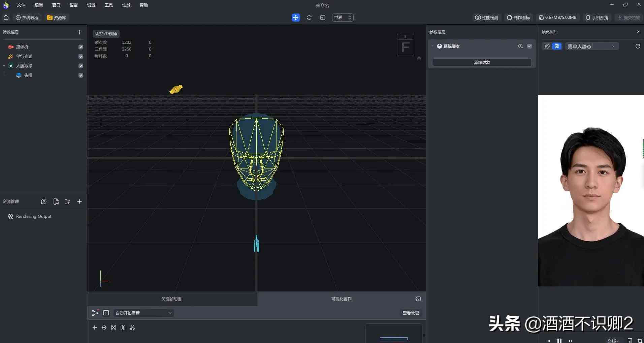Toggle camera layer visibility checkbox

pos(81,47)
